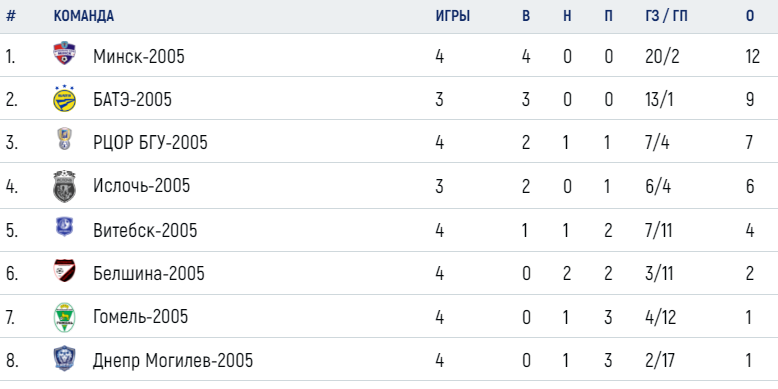
Task: Click the РЦОР БГУ-2005 team emblem
Action: tap(65, 139)
